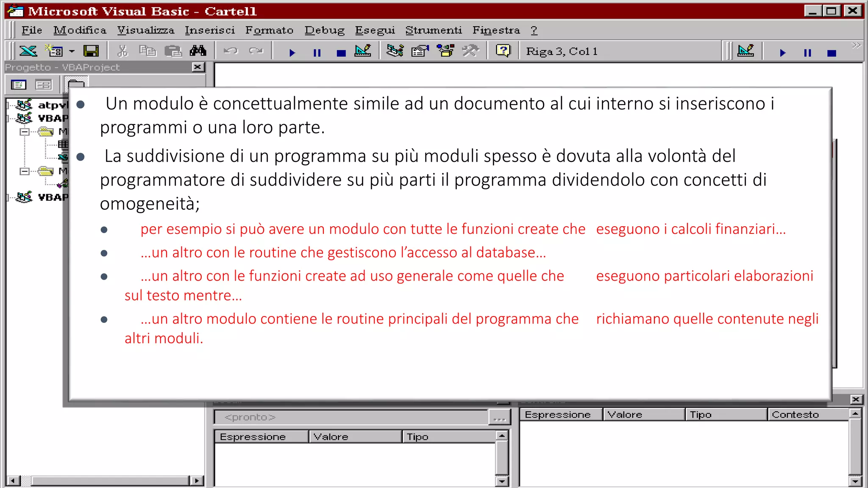
Task: Click the View Microsoft Excel toolbar icon
Action: [28, 51]
